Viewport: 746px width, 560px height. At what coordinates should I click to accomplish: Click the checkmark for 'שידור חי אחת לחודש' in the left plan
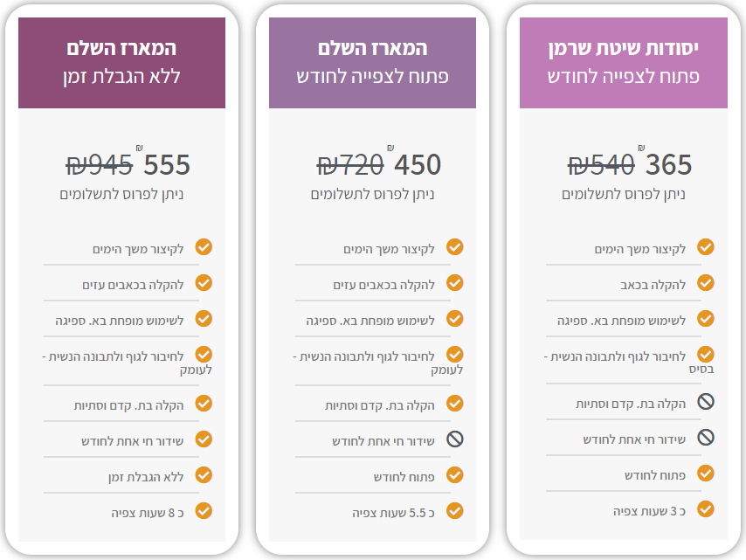tap(204, 439)
